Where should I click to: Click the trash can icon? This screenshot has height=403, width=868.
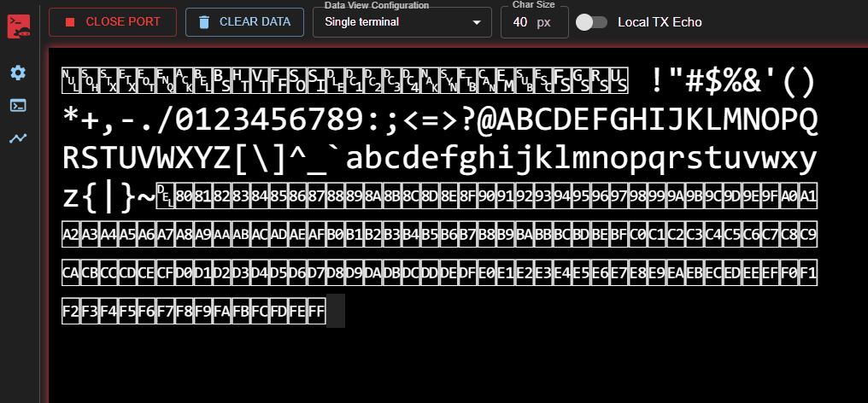tap(203, 22)
